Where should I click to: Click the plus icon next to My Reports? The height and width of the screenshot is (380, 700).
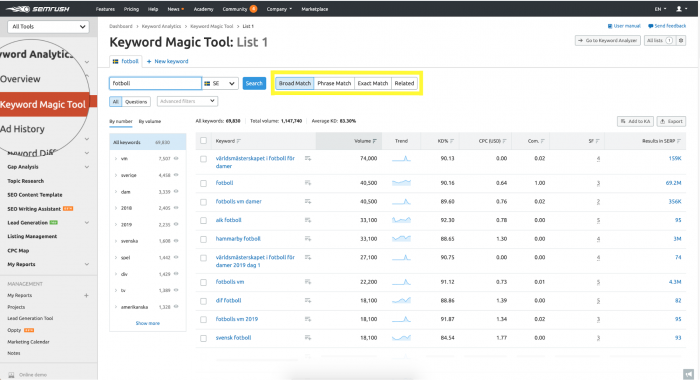point(86,295)
